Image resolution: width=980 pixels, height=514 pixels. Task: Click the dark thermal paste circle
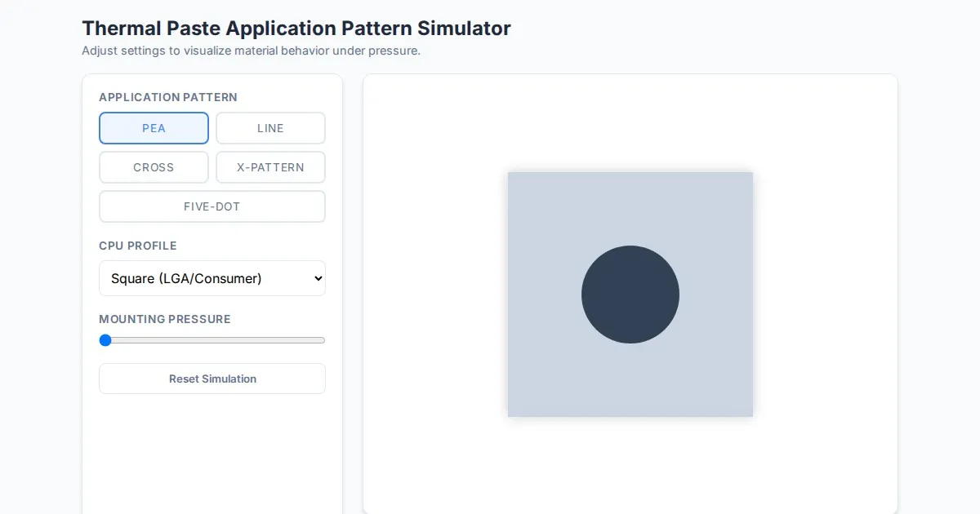coord(630,295)
